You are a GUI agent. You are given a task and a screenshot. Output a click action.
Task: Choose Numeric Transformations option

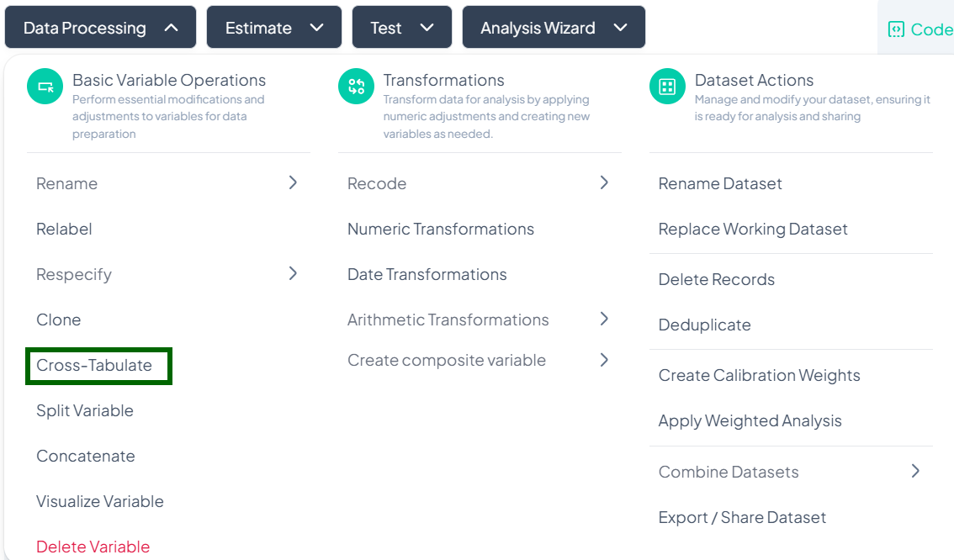tap(441, 229)
